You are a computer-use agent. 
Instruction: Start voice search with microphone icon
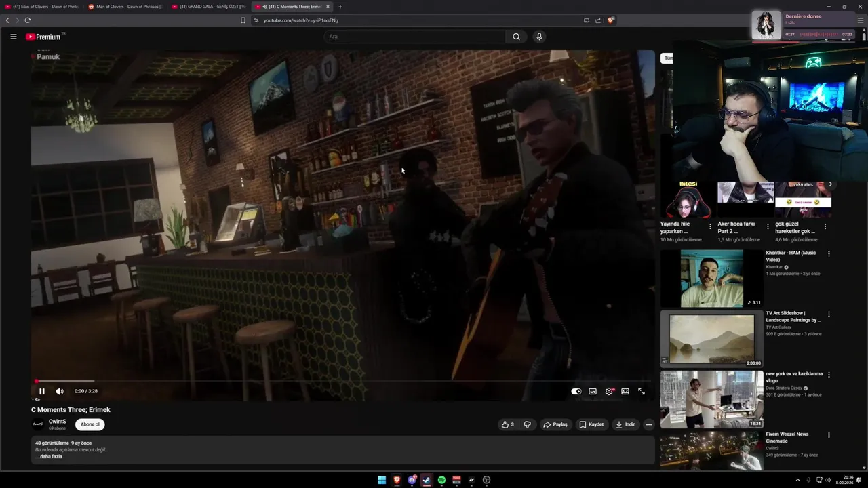[539, 37]
